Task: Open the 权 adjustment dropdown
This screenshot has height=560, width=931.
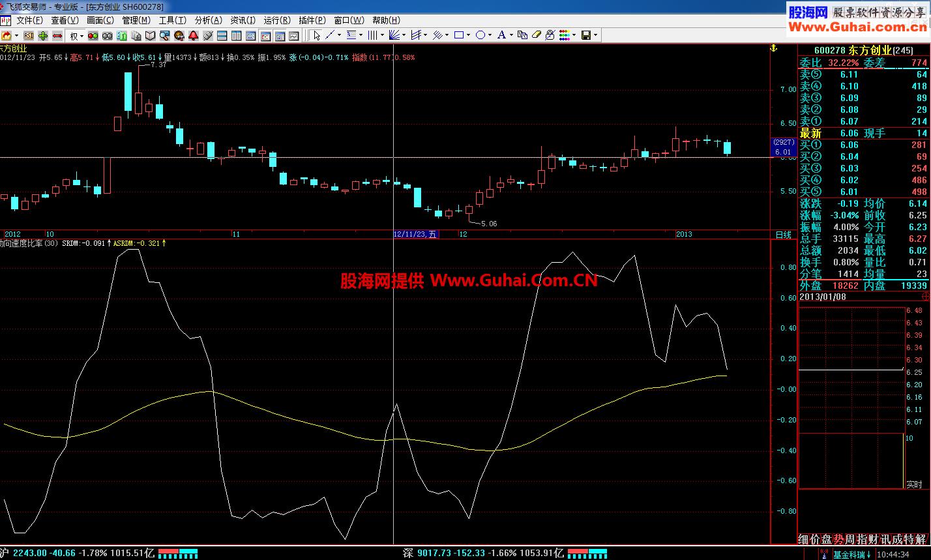Action: [x=77, y=35]
